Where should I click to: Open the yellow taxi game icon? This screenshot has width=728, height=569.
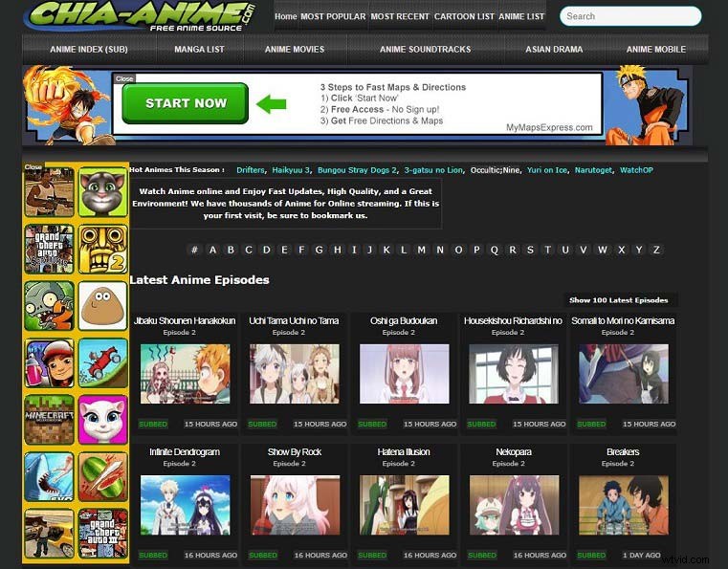(49, 534)
